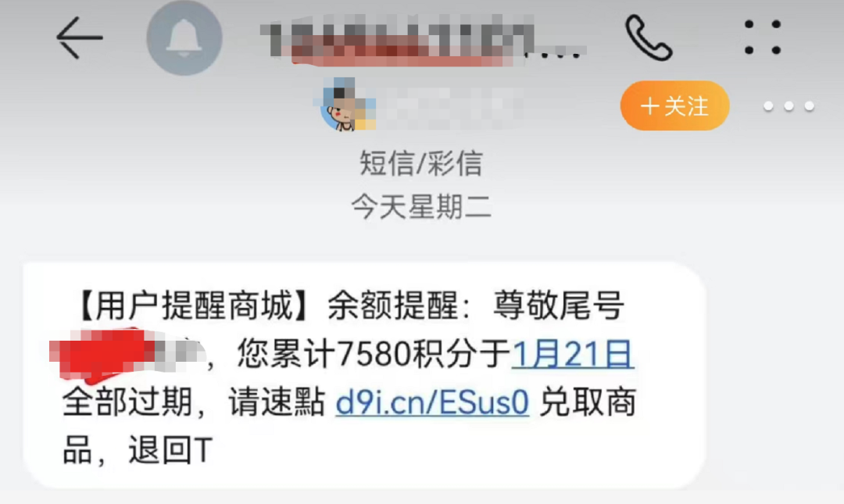Open the four-dot options menu
This screenshot has width=844, height=504.
(x=762, y=38)
